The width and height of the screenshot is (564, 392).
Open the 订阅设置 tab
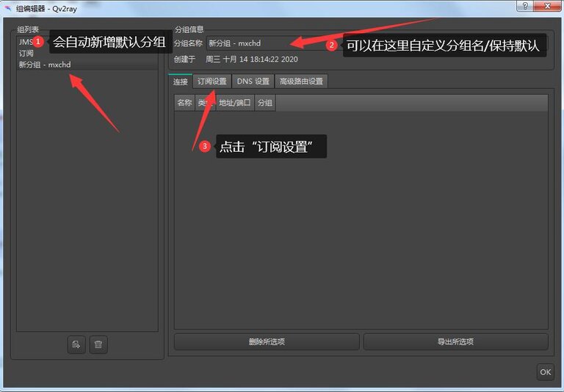[x=211, y=81]
